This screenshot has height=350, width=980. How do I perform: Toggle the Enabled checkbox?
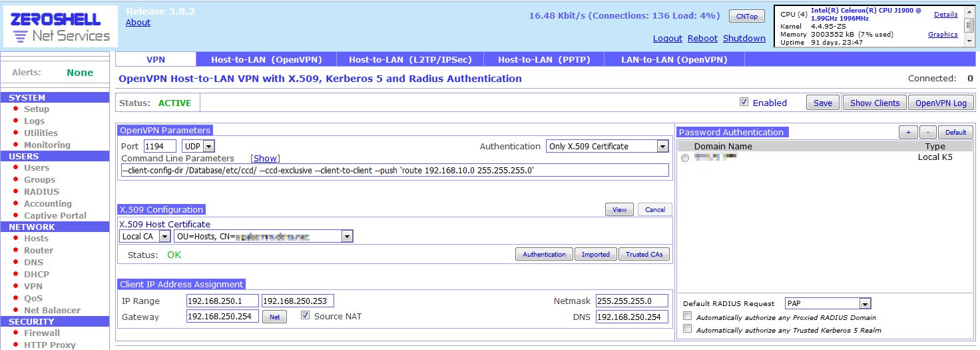click(744, 102)
